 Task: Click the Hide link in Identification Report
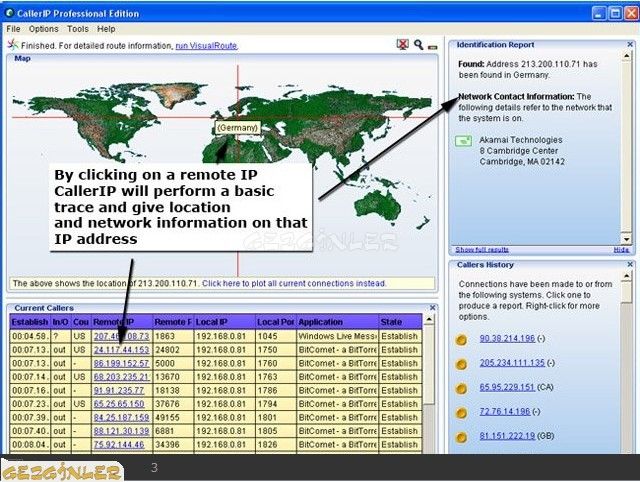[x=621, y=249]
